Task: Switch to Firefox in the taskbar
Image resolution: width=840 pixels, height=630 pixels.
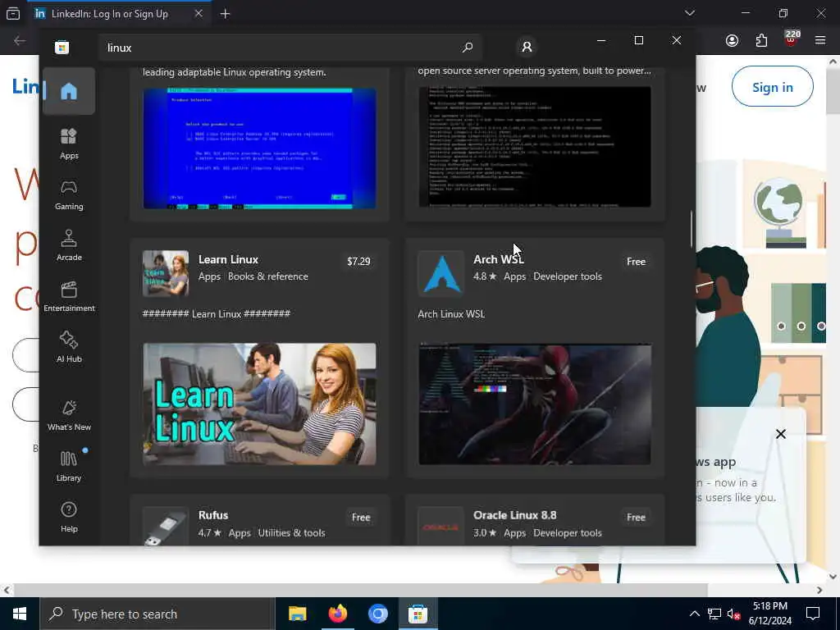Action: click(x=337, y=614)
